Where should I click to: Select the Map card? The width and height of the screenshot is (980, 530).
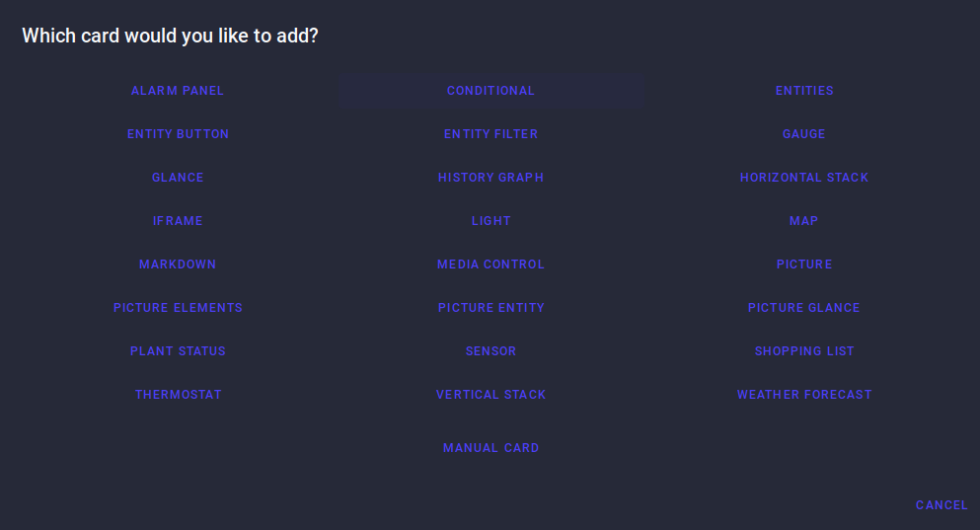tap(803, 221)
